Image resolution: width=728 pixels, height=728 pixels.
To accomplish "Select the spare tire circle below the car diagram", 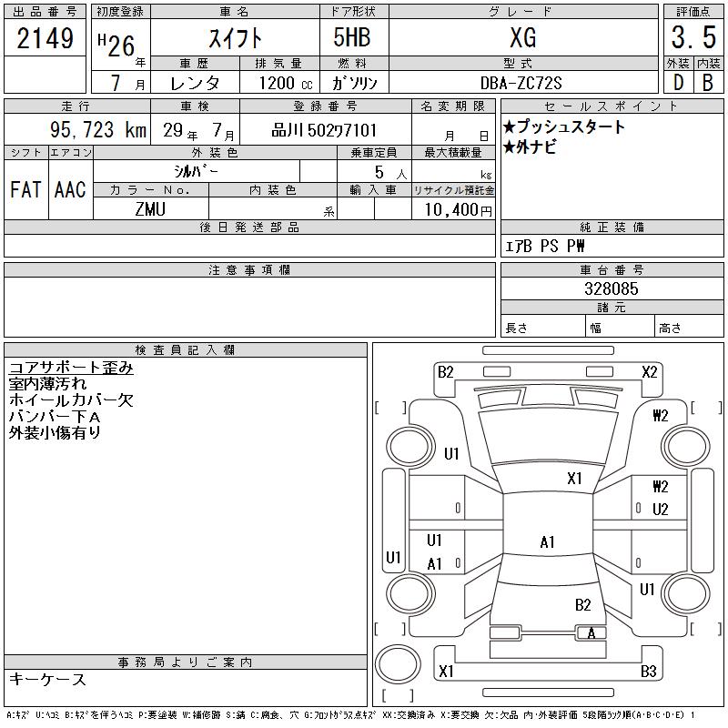I will (x=394, y=662).
